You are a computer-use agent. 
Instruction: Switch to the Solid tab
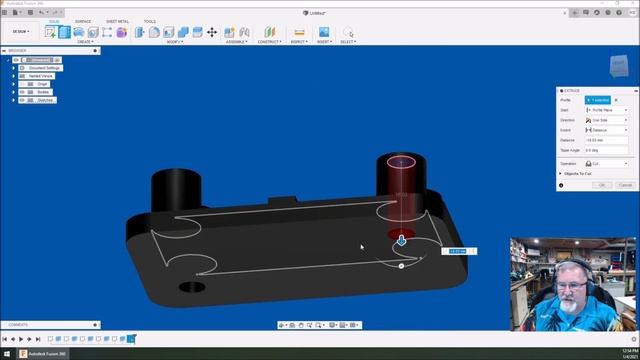(x=54, y=21)
